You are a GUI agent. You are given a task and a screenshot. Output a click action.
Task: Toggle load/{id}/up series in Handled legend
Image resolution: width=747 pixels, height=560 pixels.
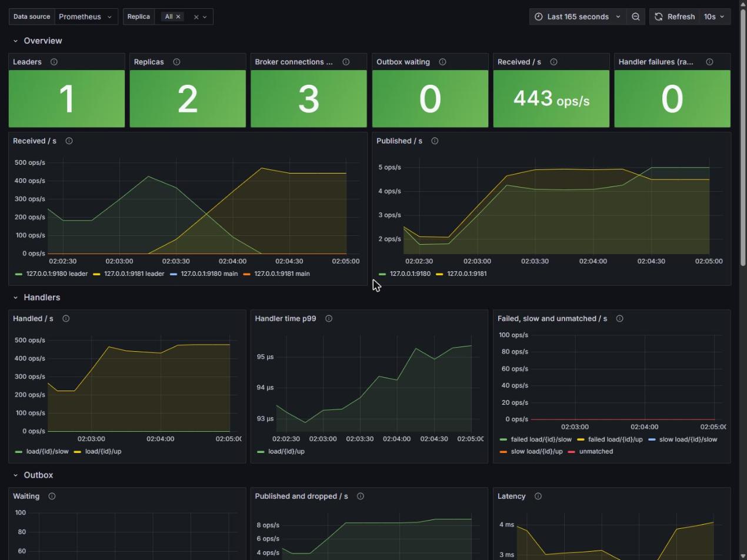coord(103,451)
